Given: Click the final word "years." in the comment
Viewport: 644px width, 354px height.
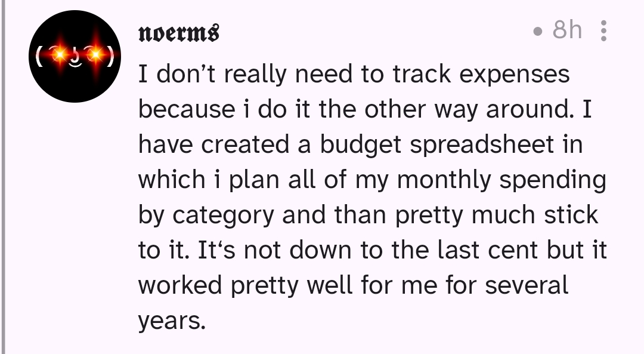Looking at the screenshot, I should click(172, 322).
